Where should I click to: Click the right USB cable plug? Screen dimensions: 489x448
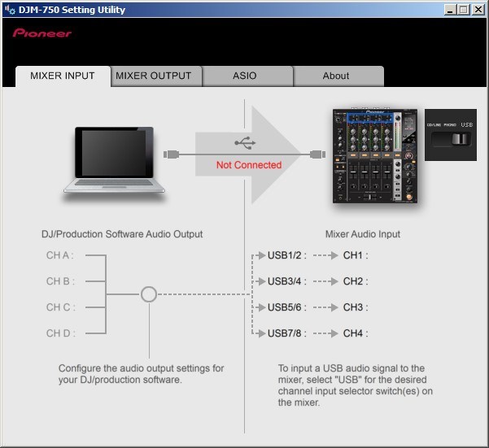pos(317,154)
